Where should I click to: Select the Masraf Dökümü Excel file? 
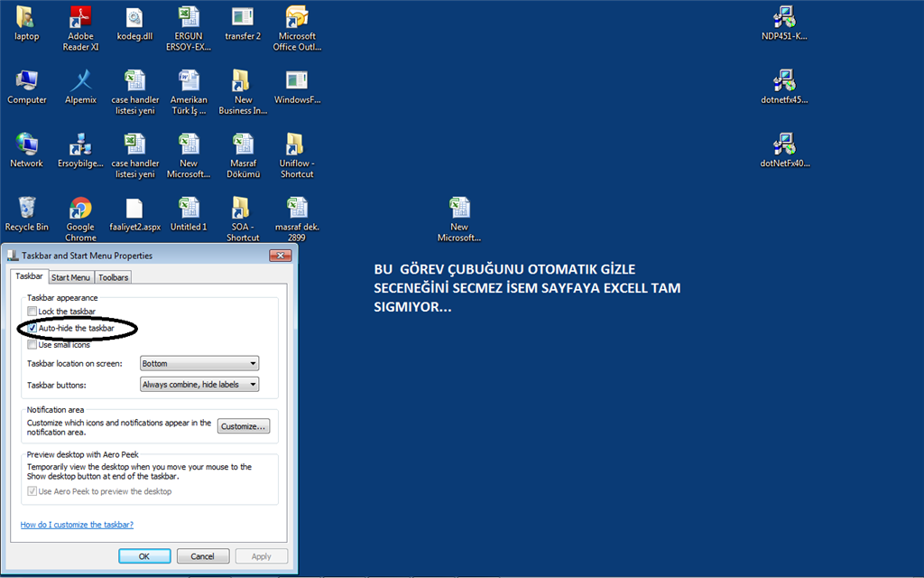pos(243,145)
